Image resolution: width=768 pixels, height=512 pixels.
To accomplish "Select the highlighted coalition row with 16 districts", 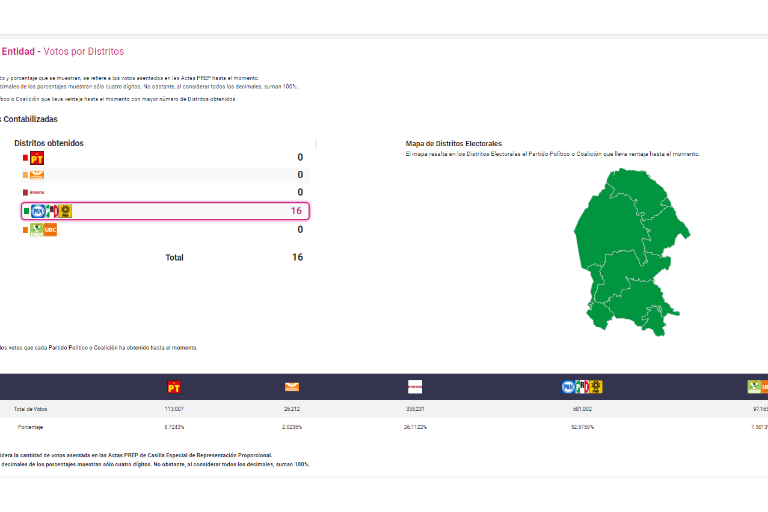I will click(x=165, y=211).
